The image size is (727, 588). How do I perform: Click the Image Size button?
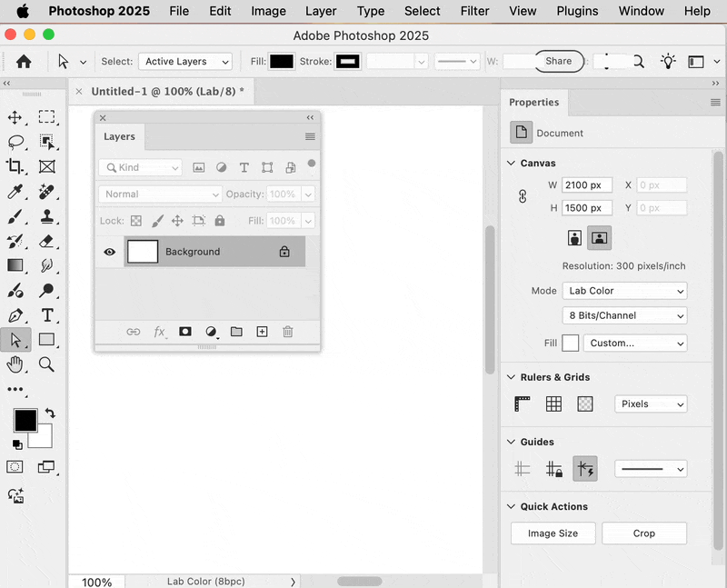pyautogui.click(x=553, y=533)
